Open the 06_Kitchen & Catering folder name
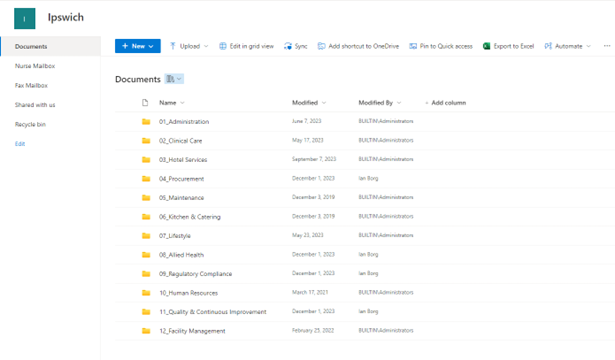The width and height of the screenshot is (615, 360). 189,216
